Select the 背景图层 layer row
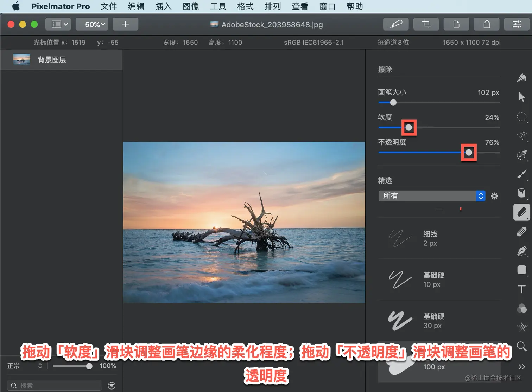Screen dimensions: 532x392 62,59
